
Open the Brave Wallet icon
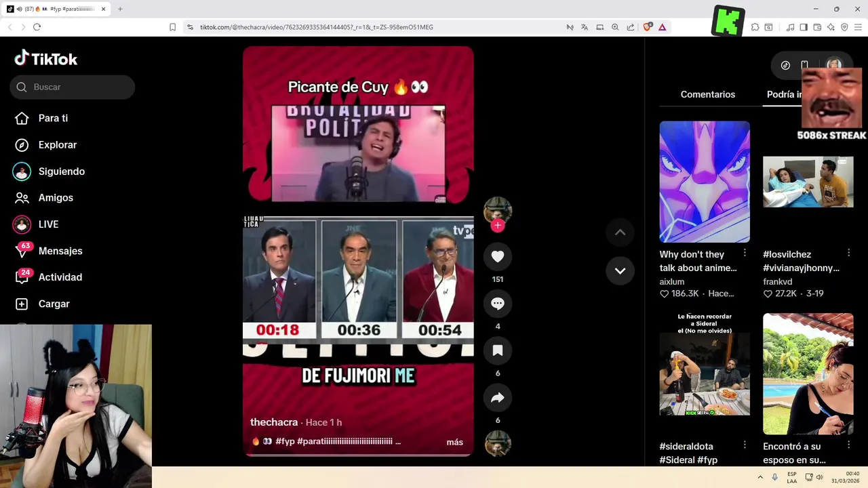(817, 27)
